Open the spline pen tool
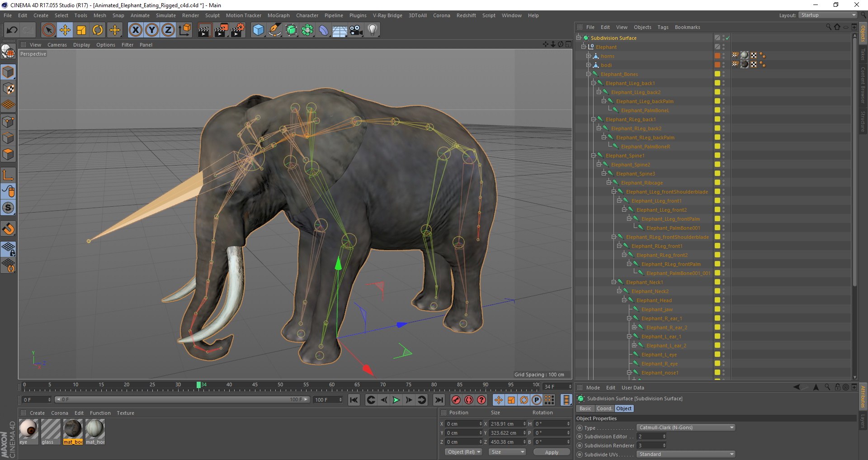Image resolution: width=868 pixels, height=460 pixels. tap(275, 30)
